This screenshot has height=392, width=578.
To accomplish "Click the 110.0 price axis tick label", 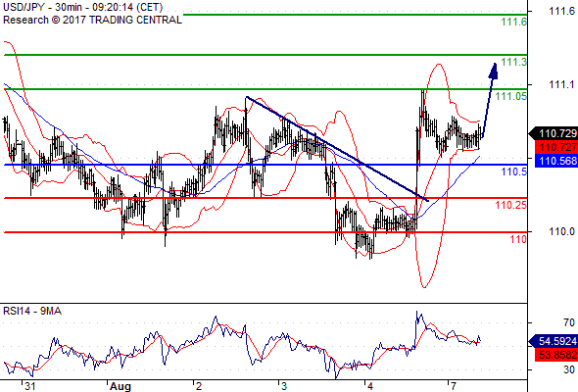I will (561, 231).
